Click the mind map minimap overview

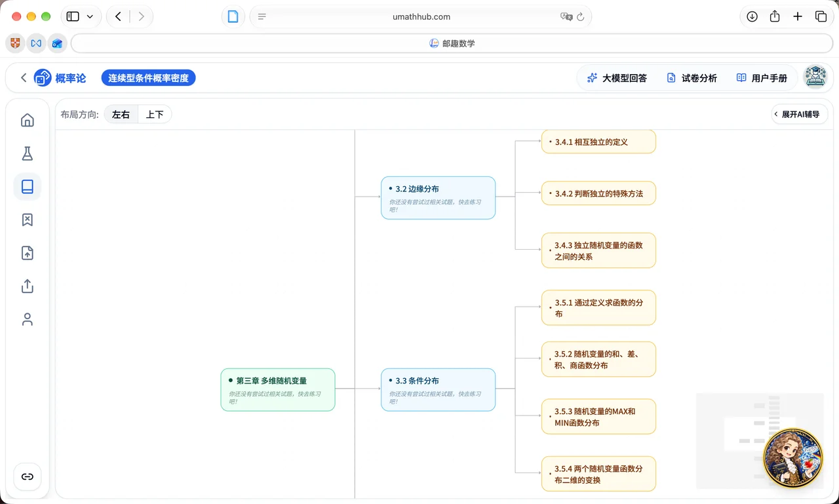[x=759, y=441]
